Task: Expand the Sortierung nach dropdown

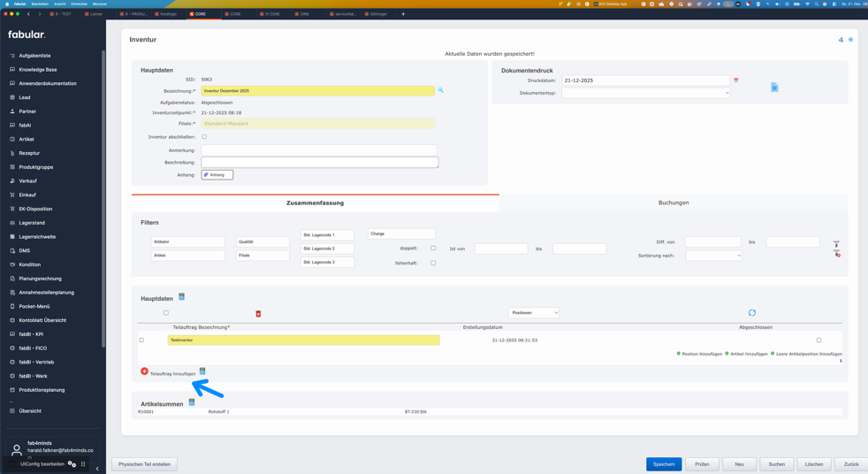Action: [x=713, y=256]
